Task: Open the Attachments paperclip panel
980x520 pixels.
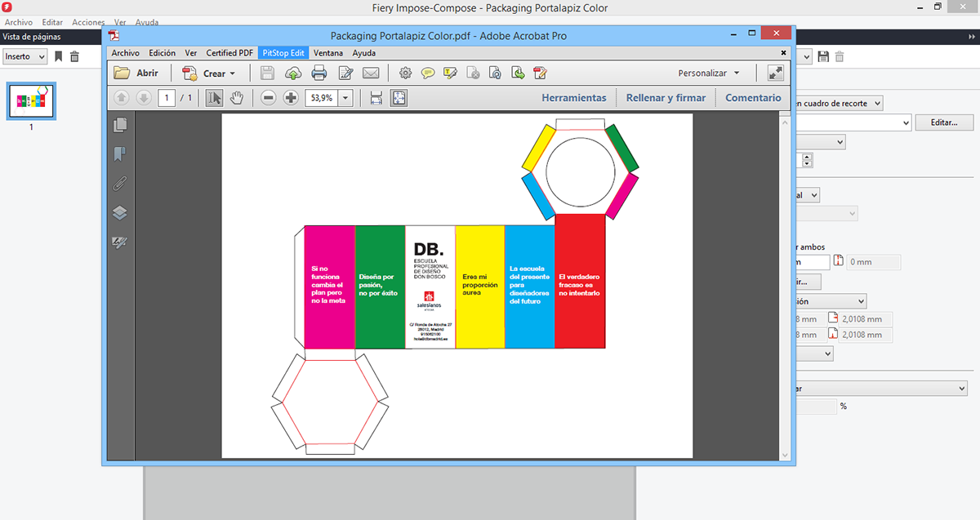Action: pyautogui.click(x=120, y=184)
